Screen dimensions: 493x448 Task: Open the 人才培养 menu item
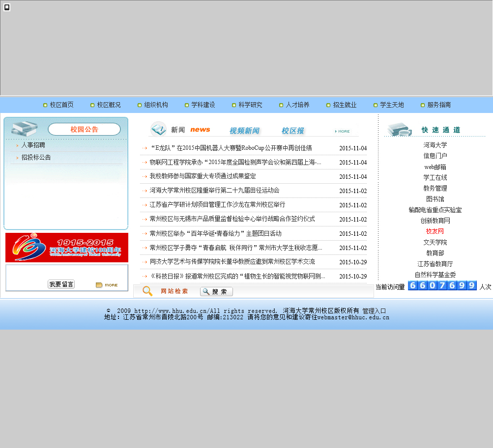[297, 105]
